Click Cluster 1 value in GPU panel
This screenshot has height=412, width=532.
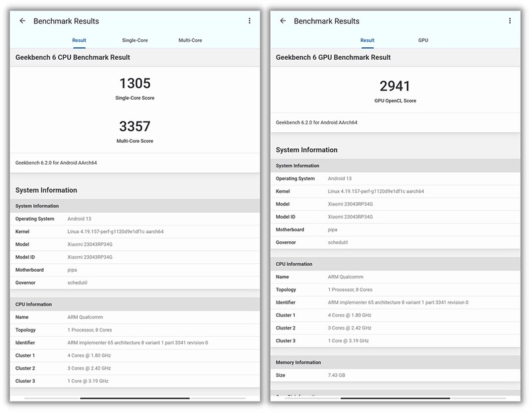pos(350,315)
